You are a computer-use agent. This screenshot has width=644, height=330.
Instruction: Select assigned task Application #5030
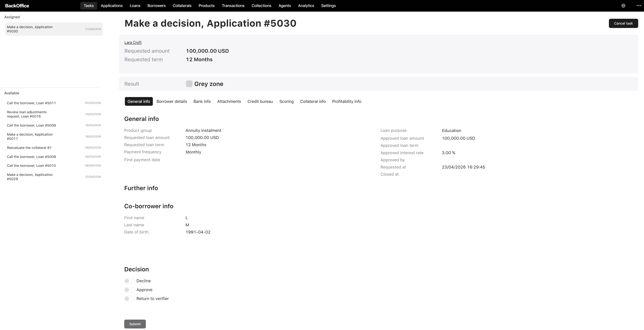click(x=54, y=29)
